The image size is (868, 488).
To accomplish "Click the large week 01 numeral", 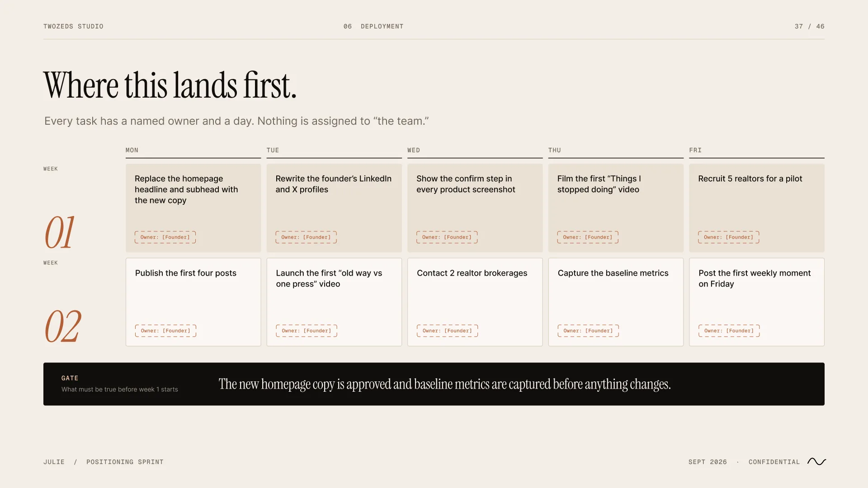I will [x=59, y=232].
